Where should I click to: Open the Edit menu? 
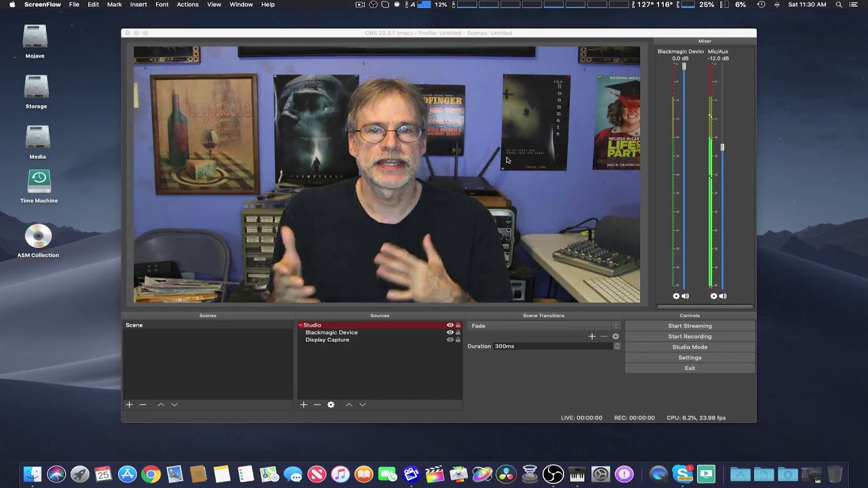(x=93, y=5)
